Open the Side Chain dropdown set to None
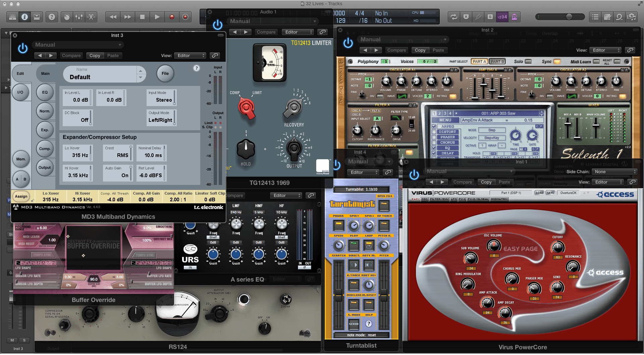The width and height of the screenshot is (644, 355). pos(614,171)
